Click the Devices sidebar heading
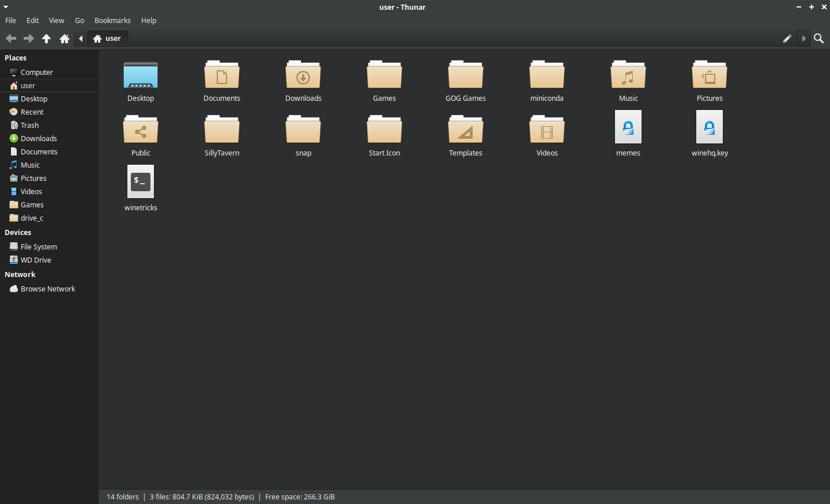 pyautogui.click(x=18, y=233)
